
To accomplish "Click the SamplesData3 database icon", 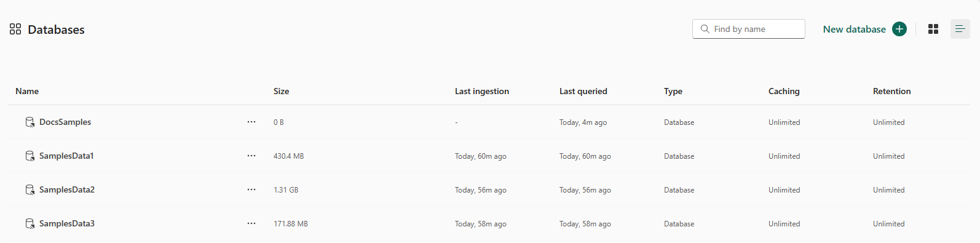I will click(30, 224).
